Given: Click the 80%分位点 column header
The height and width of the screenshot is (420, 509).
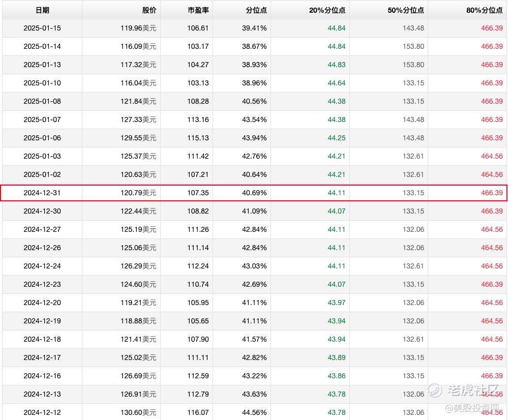Looking at the screenshot, I should point(484,10).
